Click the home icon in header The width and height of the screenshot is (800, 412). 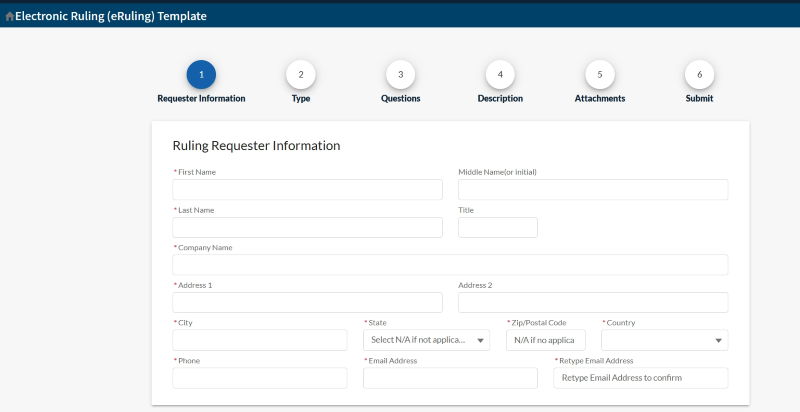pos(10,16)
